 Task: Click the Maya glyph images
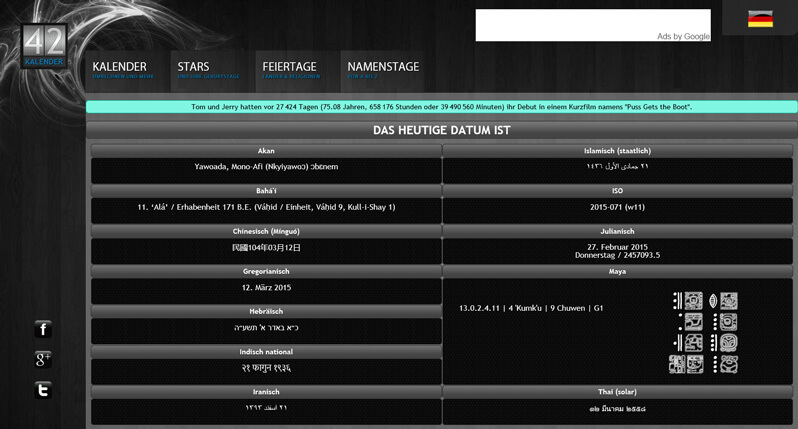[704, 332]
